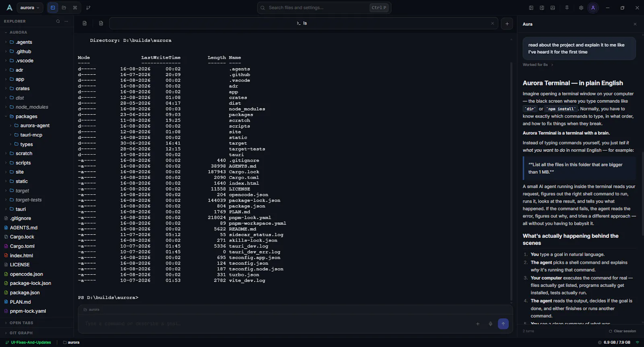The width and height of the screenshot is (644, 347).
Task: Switch to terminal view icon
Action: click(53, 8)
